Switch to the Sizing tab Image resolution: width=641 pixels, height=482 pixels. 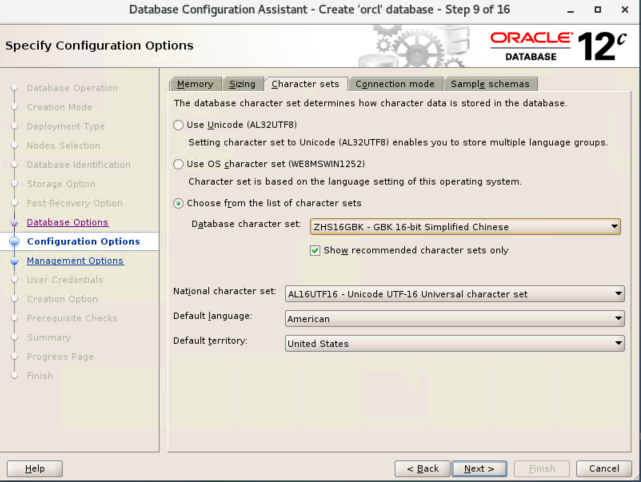pyautogui.click(x=242, y=84)
